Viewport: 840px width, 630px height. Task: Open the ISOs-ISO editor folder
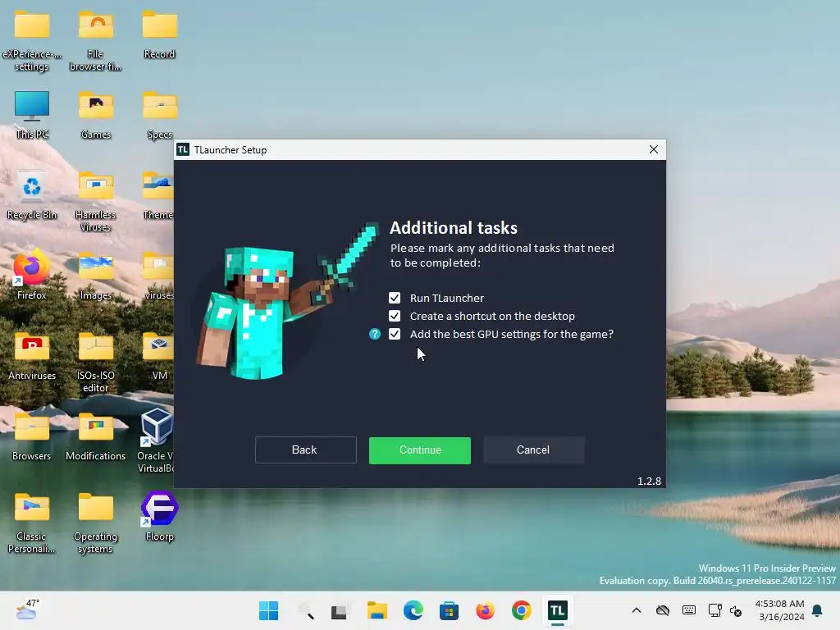[95, 363]
